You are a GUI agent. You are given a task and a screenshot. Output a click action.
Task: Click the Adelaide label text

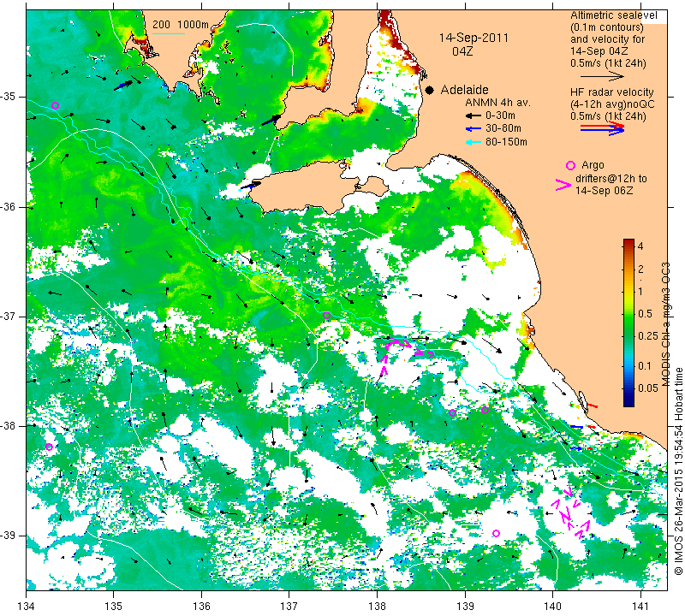(464, 90)
